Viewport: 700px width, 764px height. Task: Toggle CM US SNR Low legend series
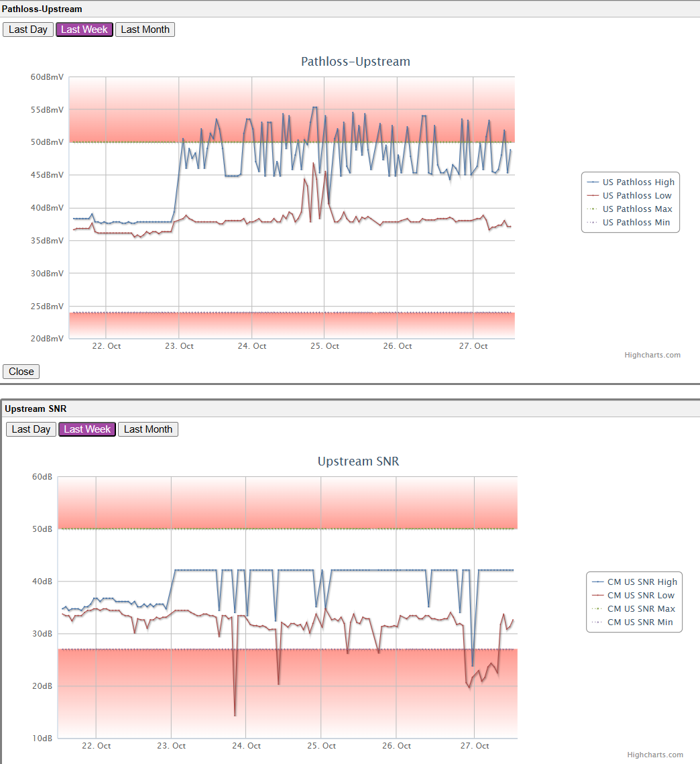point(640,595)
